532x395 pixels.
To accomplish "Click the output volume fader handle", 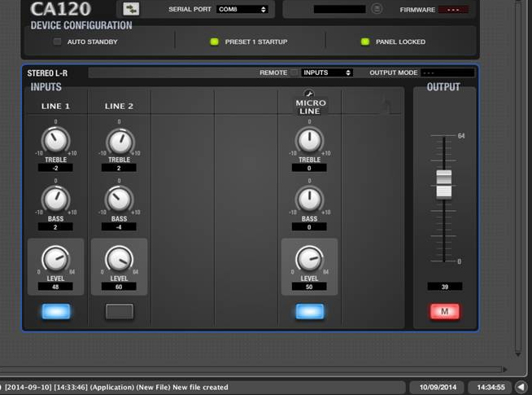I will click(443, 183).
